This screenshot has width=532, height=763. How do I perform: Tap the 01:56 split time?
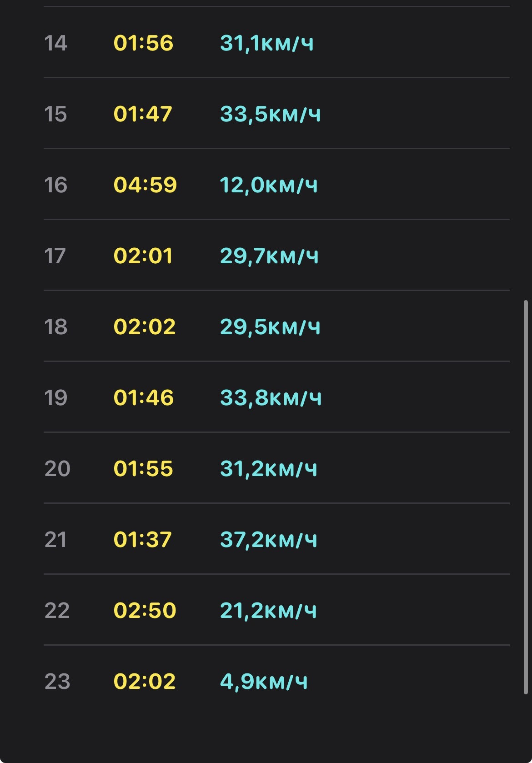click(143, 43)
